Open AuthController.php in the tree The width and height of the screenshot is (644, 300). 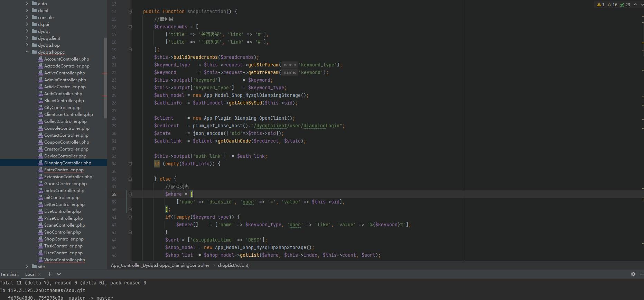(x=63, y=94)
